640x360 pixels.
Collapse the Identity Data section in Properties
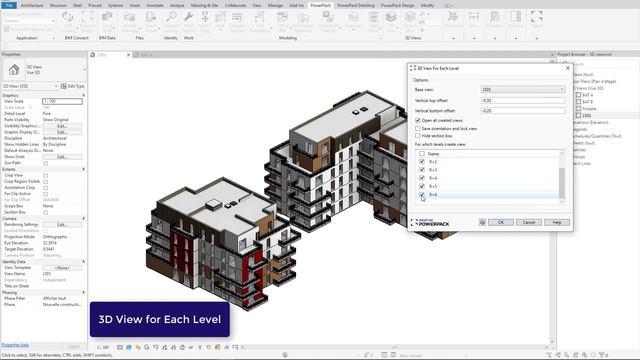[x=84, y=262]
